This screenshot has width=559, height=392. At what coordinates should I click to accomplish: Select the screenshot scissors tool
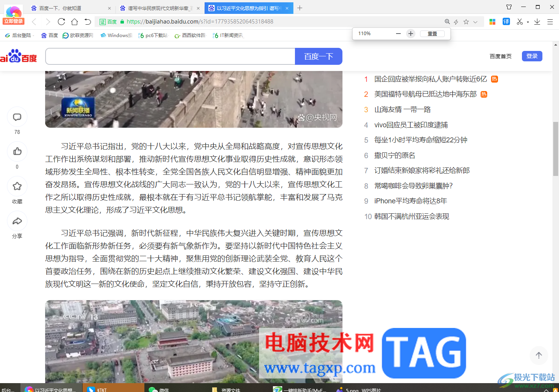pyautogui.click(x=519, y=22)
